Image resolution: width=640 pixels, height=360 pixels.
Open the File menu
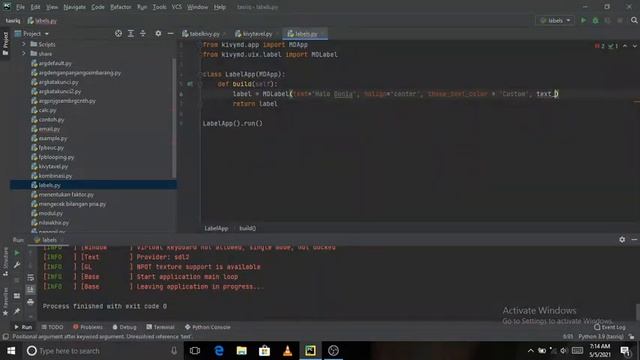(x=20, y=7)
